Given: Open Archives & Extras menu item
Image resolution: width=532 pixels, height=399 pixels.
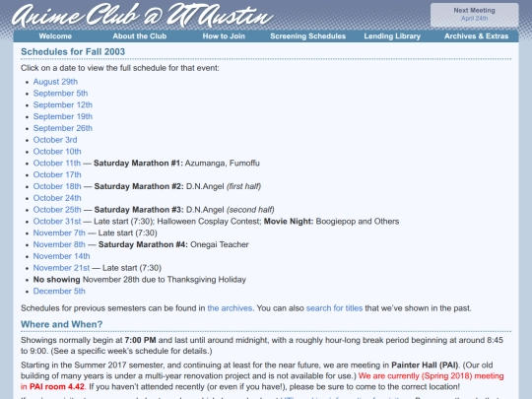Looking at the screenshot, I should (x=477, y=36).
